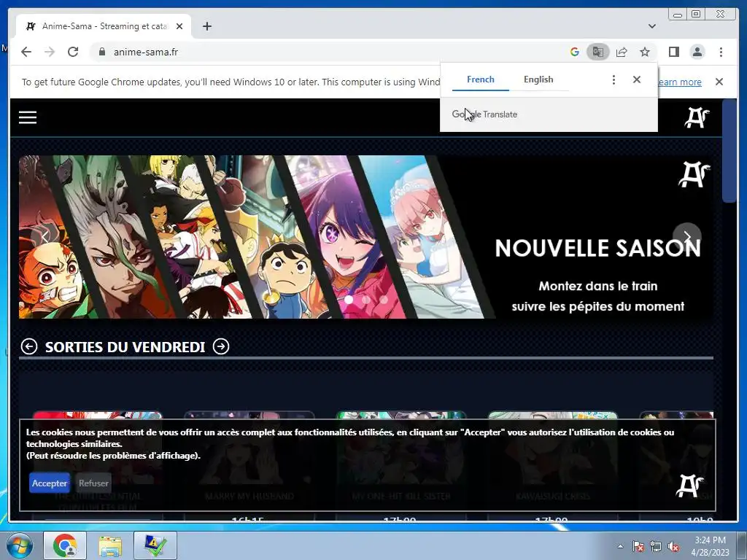Viewport: 747px width, 560px height.
Task: Open the Nouvelle Saison banner image
Action: click(366, 237)
